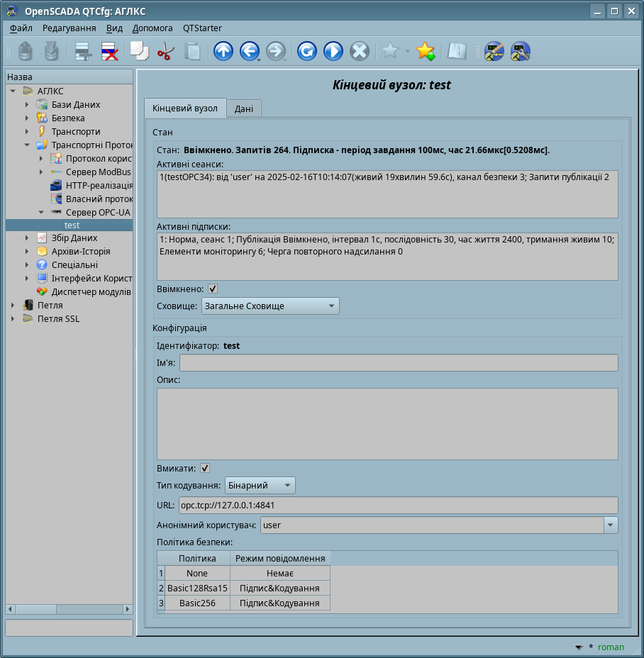
Task: Click the Delete item toolbar icon
Action: [x=109, y=51]
